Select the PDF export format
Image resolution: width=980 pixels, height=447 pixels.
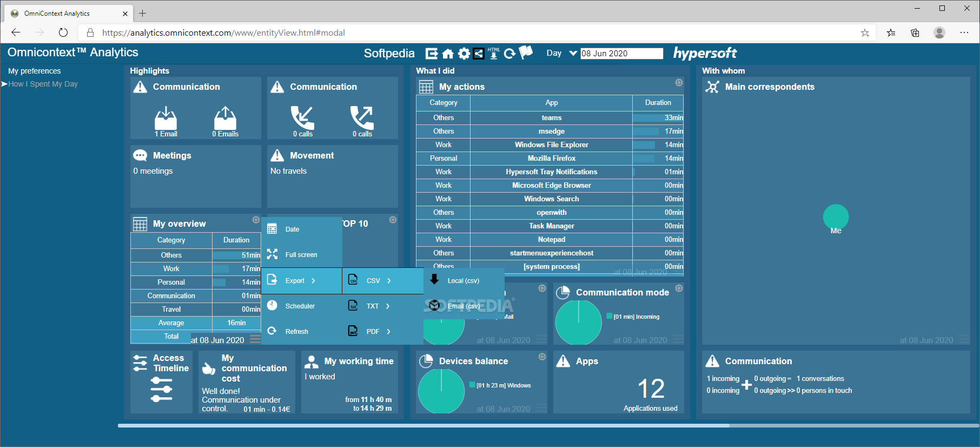pyautogui.click(x=383, y=332)
